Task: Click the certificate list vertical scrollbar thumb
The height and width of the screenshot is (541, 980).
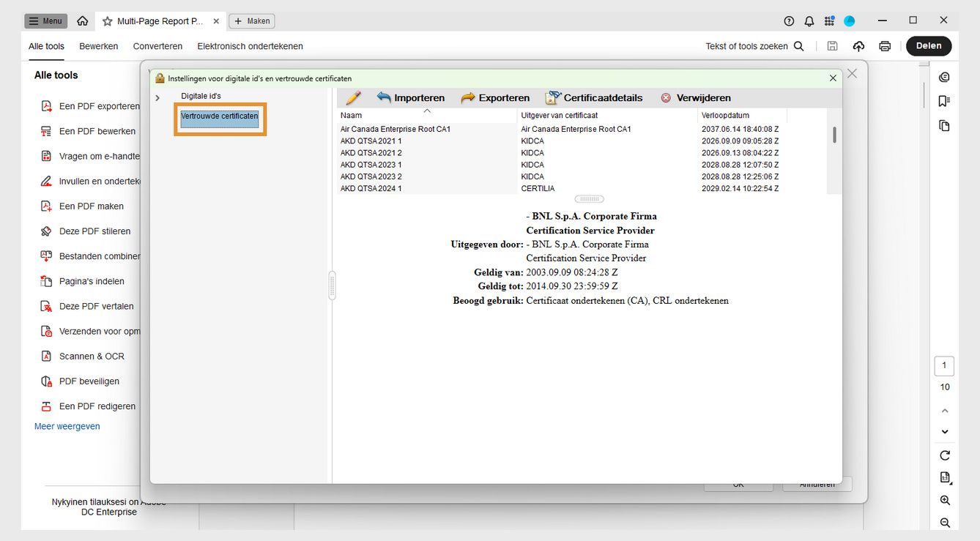Action: coord(834,135)
